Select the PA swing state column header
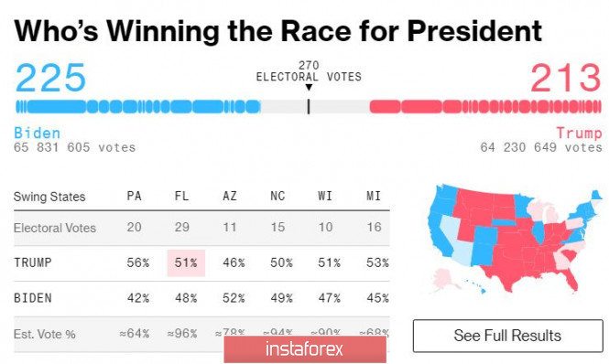The image size is (609, 364). (134, 196)
